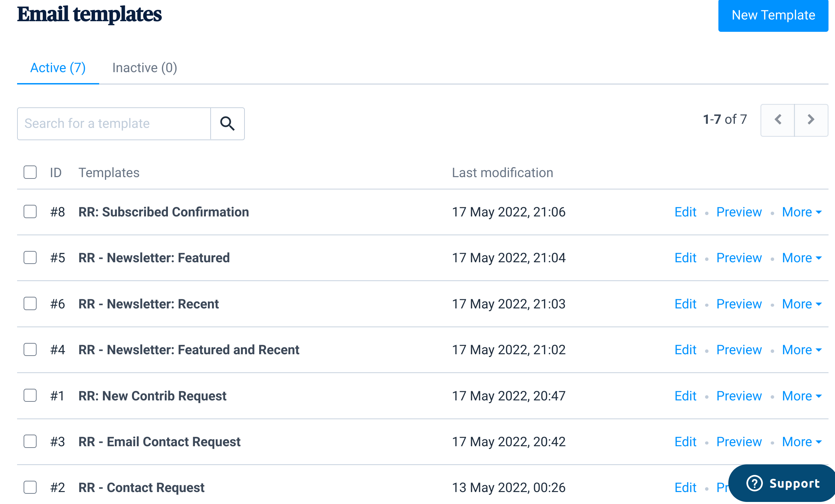Select RR: New Contrib Request checkbox

(30, 396)
